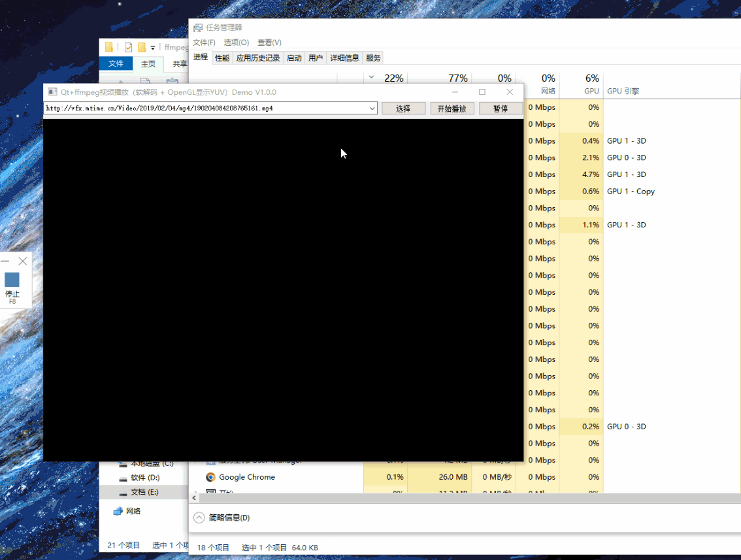Screen dimensions: 741x560
Task: Click the blue stop recording square icon
Action: coord(12,280)
